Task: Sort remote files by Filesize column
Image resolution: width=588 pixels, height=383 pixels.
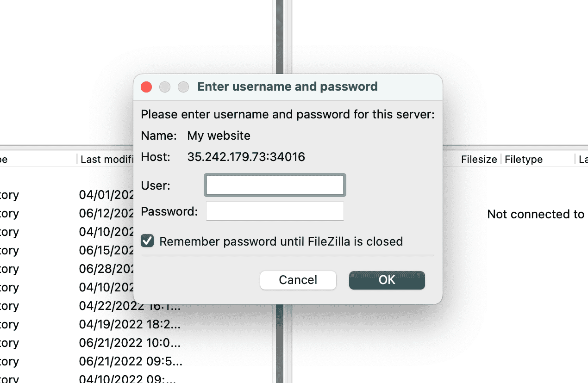Action: click(479, 160)
